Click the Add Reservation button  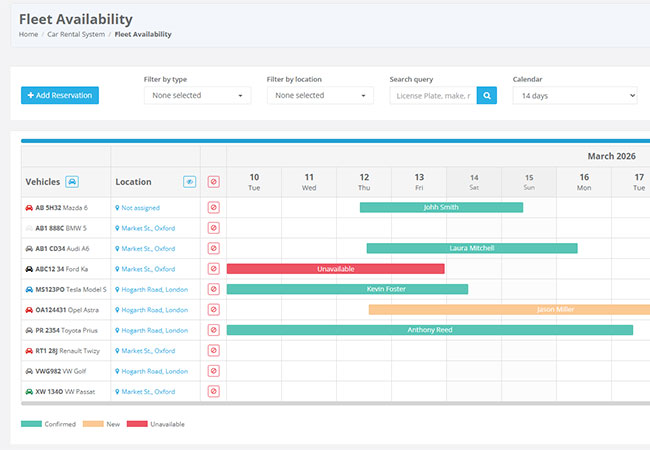point(60,95)
